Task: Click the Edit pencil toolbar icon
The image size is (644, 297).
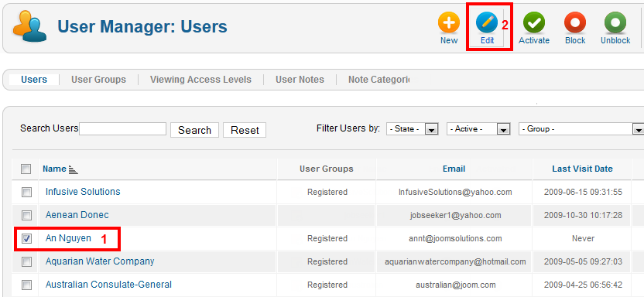Action: coord(487,22)
